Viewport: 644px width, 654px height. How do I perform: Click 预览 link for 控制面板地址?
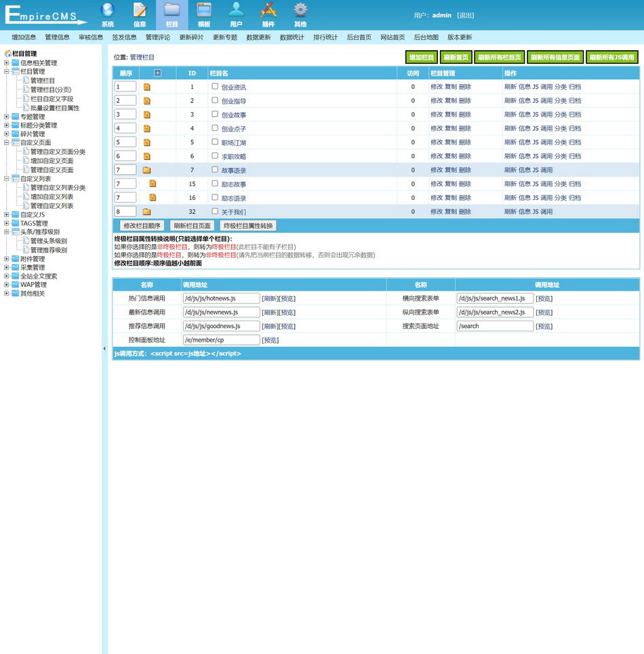point(270,340)
